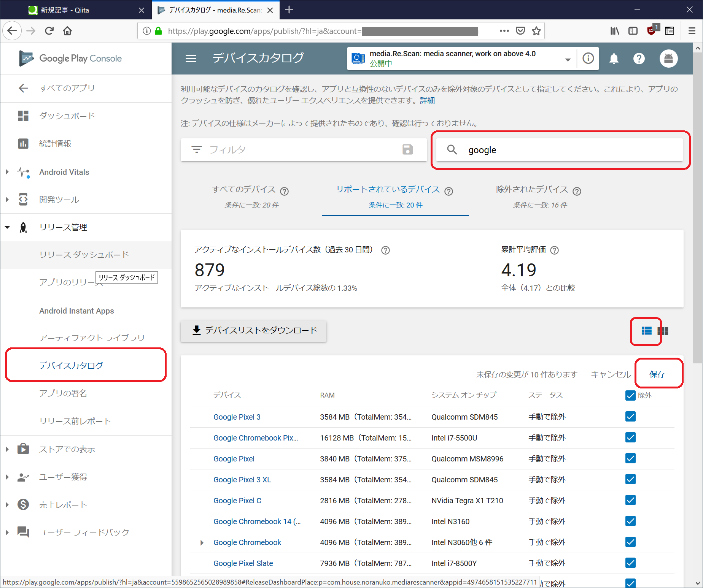Open the app selector dropdown arrow

pos(568,59)
